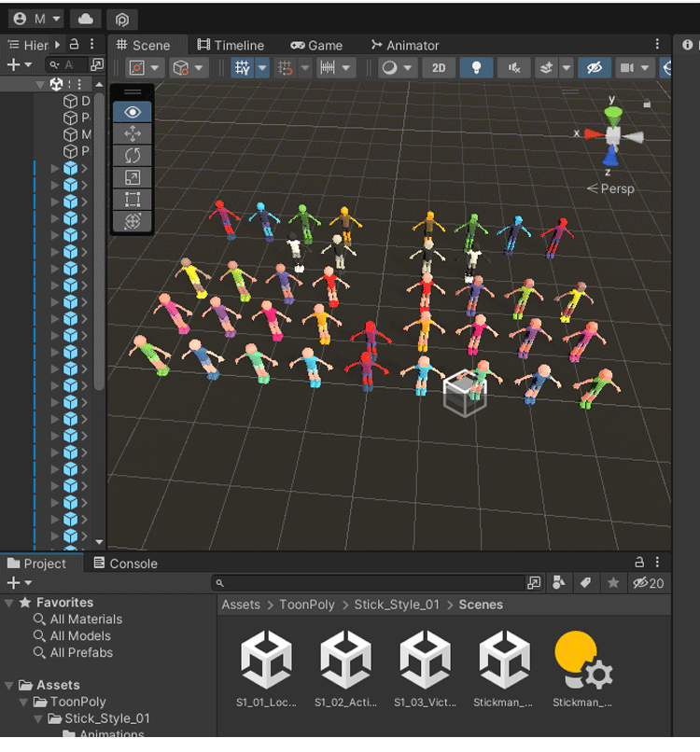The width and height of the screenshot is (700, 752).
Task: Open the account dropdown in top bar
Action: pos(36,19)
